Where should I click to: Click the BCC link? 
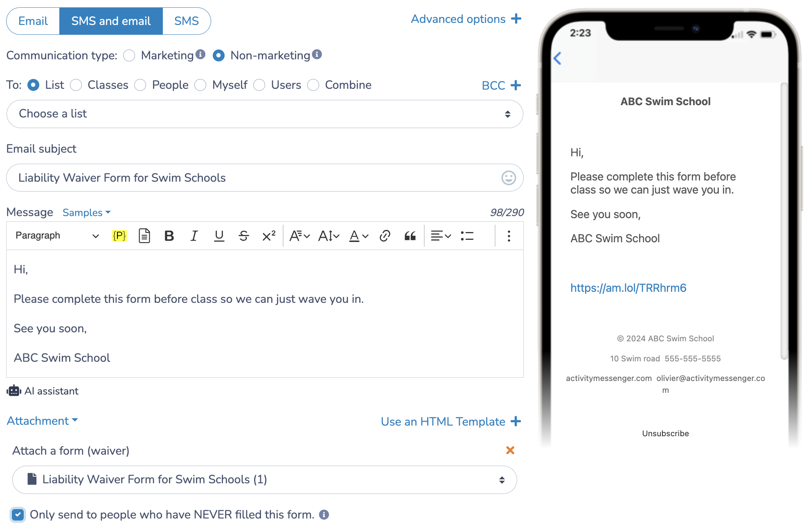tap(493, 85)
